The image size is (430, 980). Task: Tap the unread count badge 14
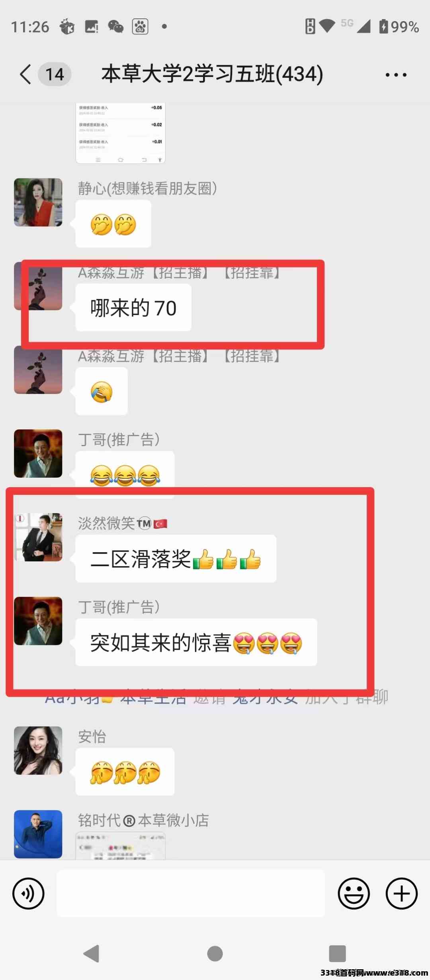pyautogui.click(x=55, y=74)
